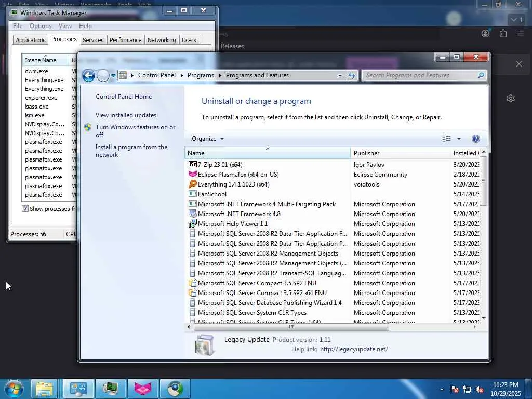532x399 pixels.
Task: Sort list by the Publisher column header
Action: (401, 153)
